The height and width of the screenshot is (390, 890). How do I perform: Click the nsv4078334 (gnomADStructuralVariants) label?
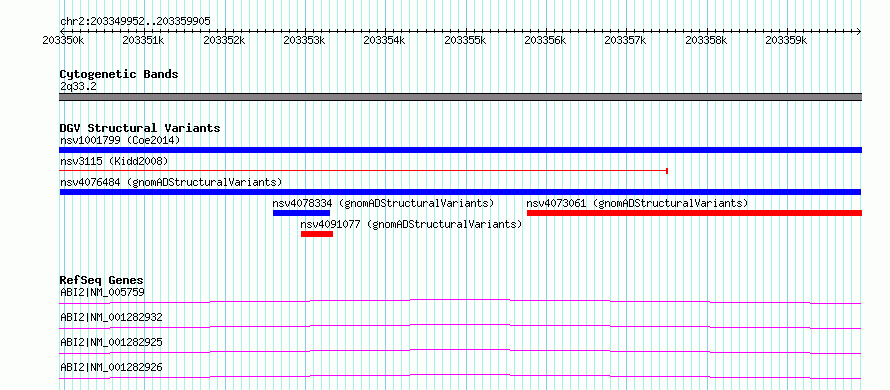coord(383,203)
